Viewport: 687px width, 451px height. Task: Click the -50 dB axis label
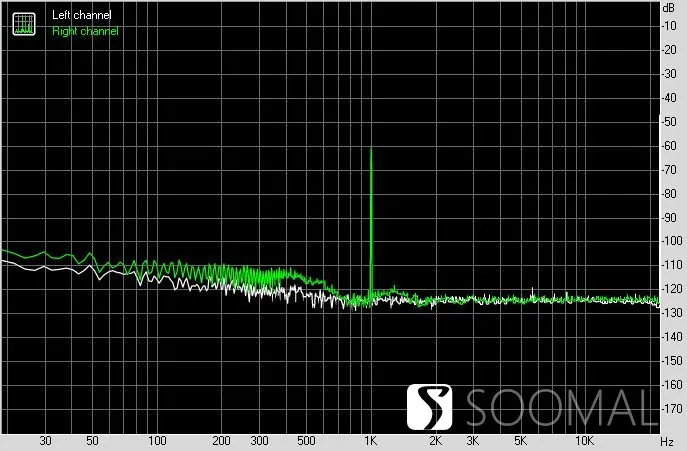(670, 121)
